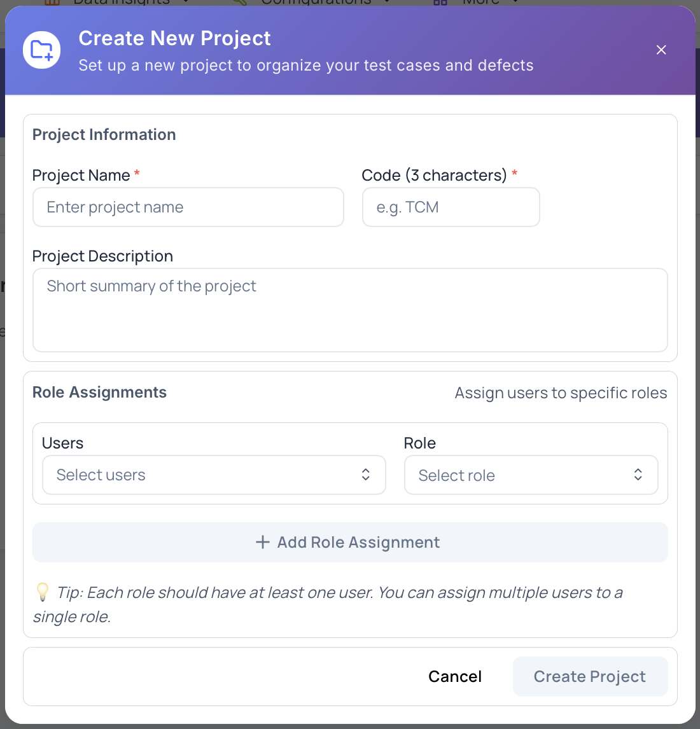Cancel creating the new project

[x=454, y=676]
